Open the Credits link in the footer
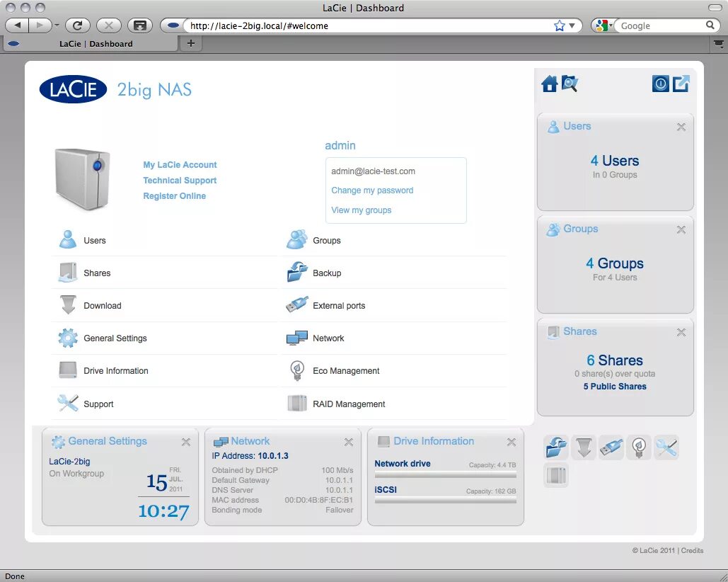Screen dimensions: 728x582 pos(692,550)
